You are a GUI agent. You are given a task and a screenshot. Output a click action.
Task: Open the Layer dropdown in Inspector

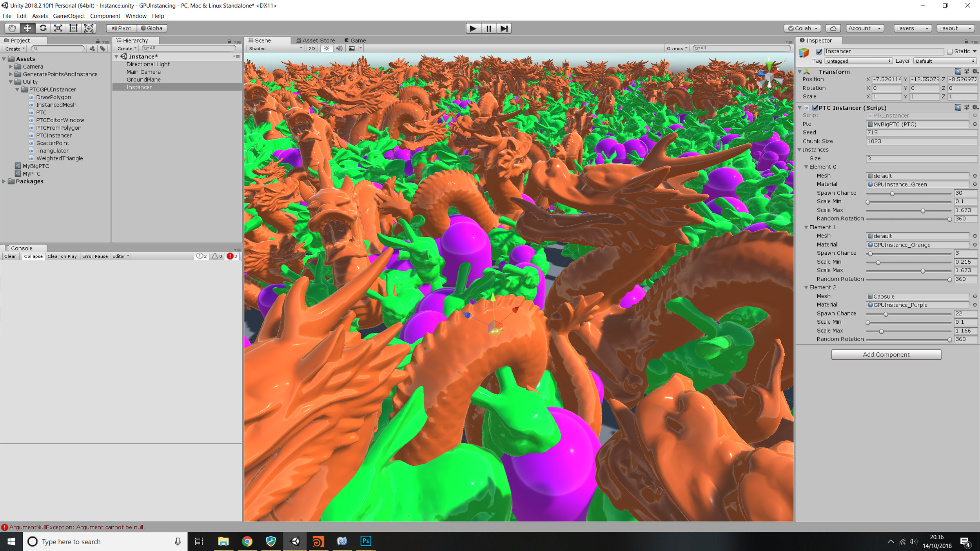(945, 61)
